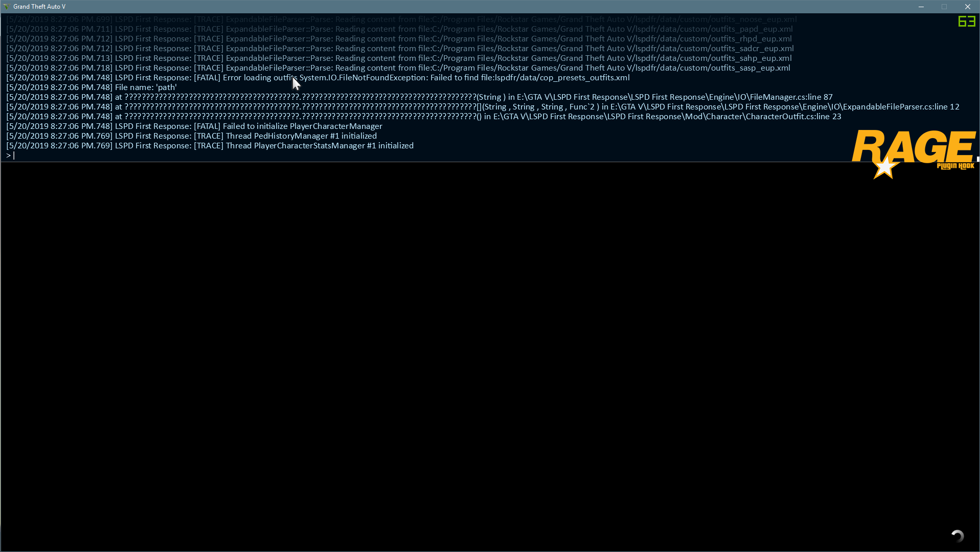This screenshot has height=552, width=980.
Task: Click the File name: 'path' log line
Action: point(92,87)
